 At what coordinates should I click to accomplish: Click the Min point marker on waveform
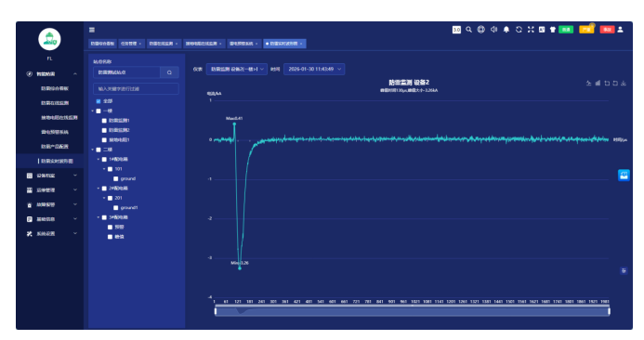240,268
